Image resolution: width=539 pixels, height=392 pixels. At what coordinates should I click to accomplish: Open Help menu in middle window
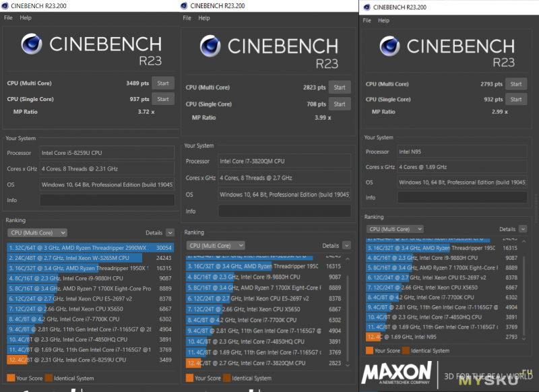(x=204, y=18)
